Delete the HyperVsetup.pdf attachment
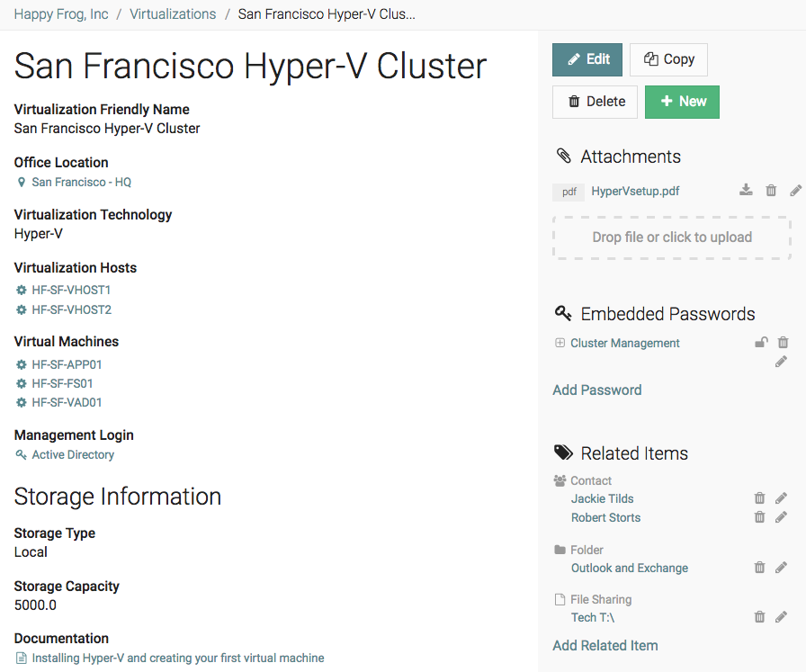The height and width of the screenshot is (672, 806). [771, 190]
